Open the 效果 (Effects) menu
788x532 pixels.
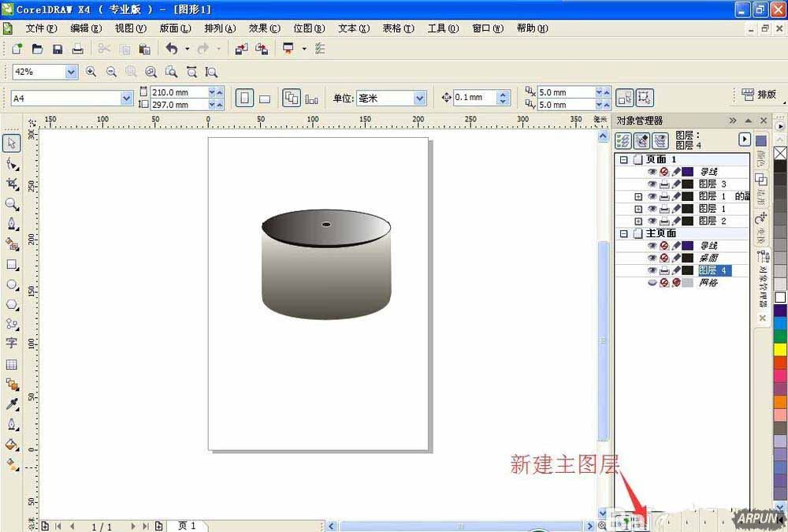pyautogui.click(x=263, y=28)
